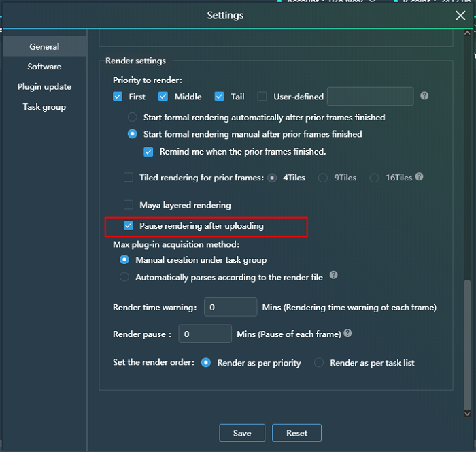The image size is (476, 452).
Task: Click help icon next to Render pause
Action: coord(347,334)
